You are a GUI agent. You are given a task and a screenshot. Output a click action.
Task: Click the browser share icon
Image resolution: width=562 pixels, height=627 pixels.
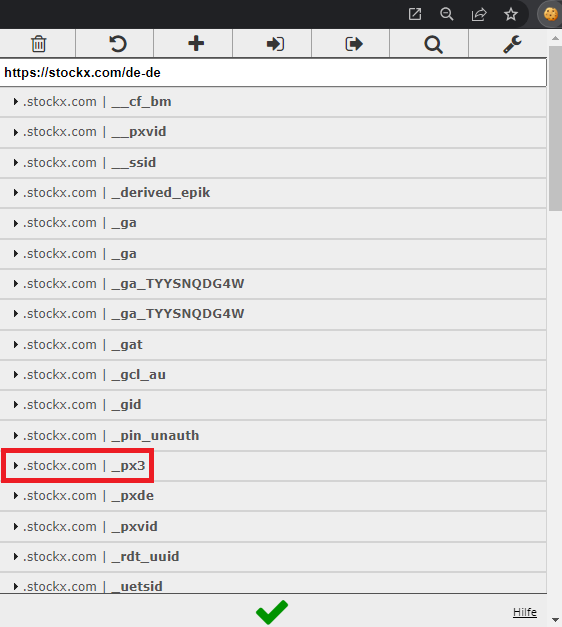[478, 14]
